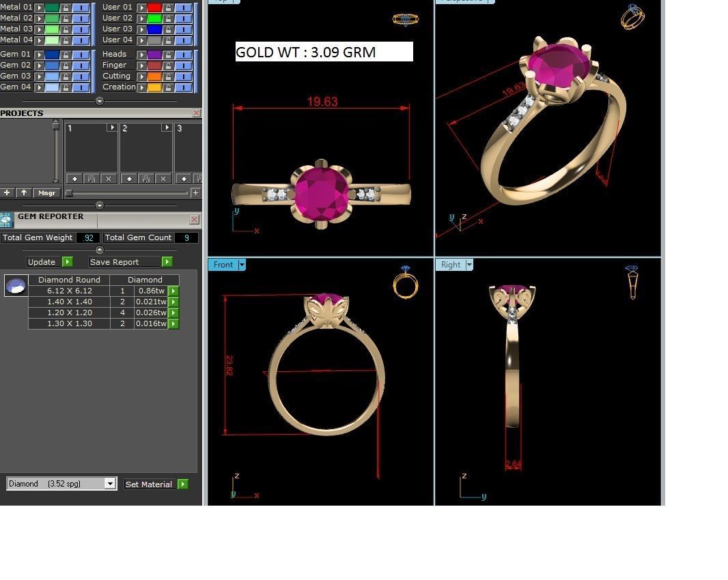
Task: Click the Total Gem Weight value .92
Action: click(88, 237)
